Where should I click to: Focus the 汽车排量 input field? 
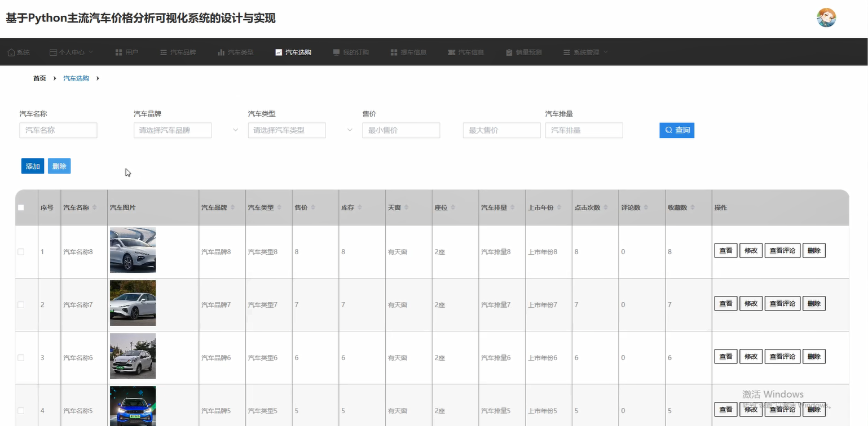[584, 130]
